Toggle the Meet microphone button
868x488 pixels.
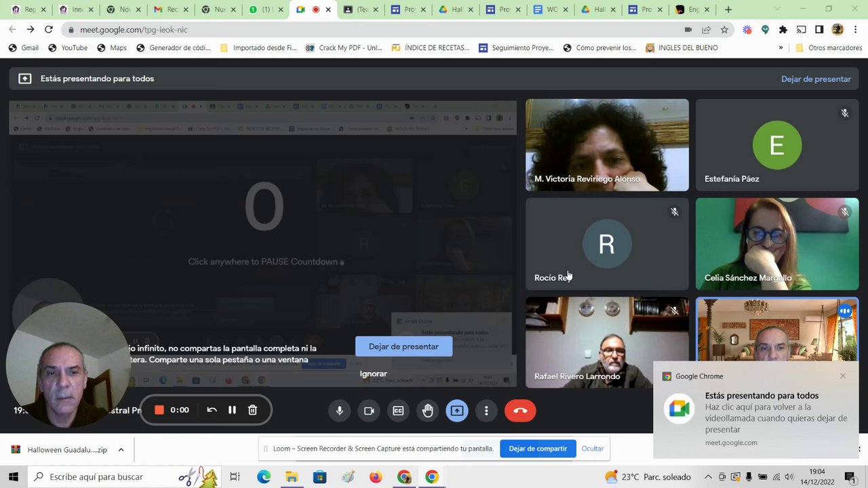tap(340, 411)
